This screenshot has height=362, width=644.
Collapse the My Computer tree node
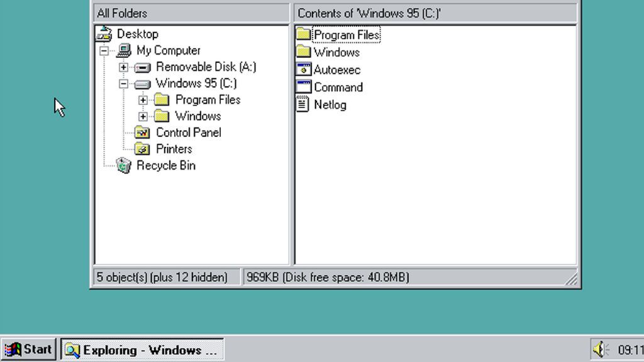coord(104,51)
